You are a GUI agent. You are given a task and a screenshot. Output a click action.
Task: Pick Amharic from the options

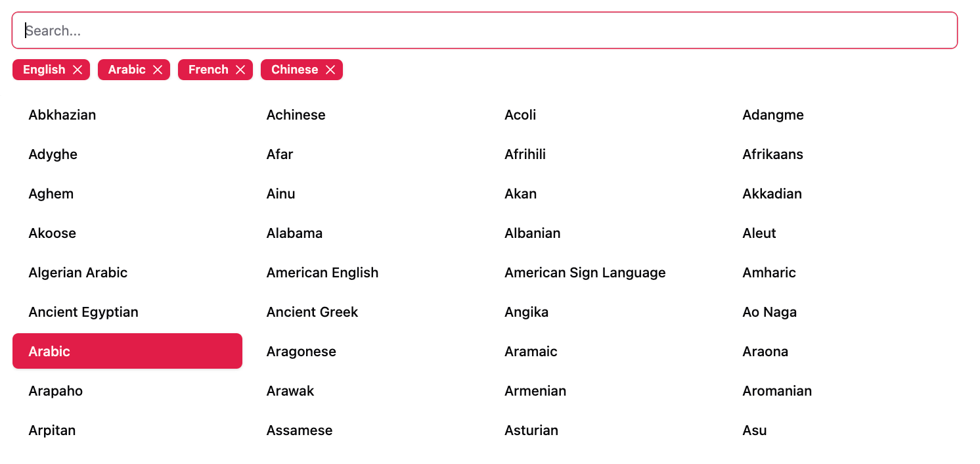click(841, 272)
